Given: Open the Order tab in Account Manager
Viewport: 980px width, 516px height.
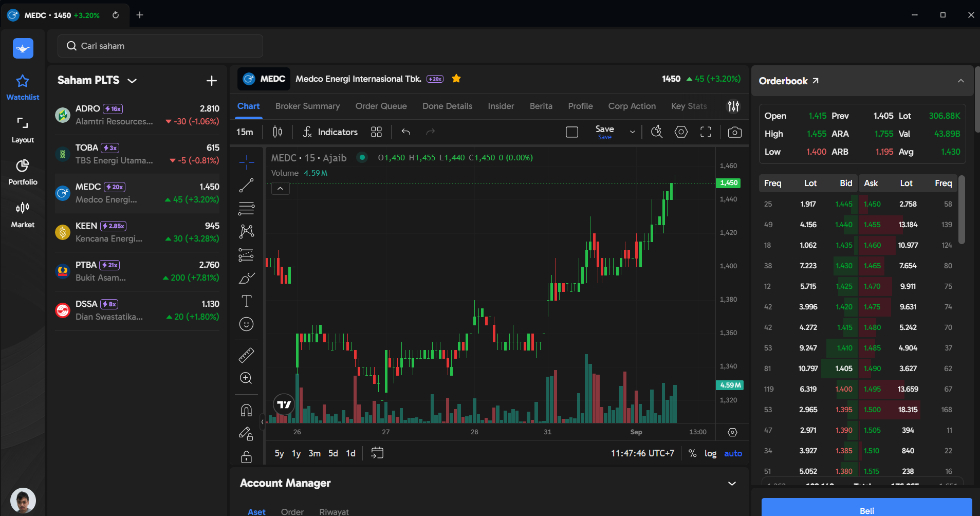Looking at the screenshot, I should [292, 512].
